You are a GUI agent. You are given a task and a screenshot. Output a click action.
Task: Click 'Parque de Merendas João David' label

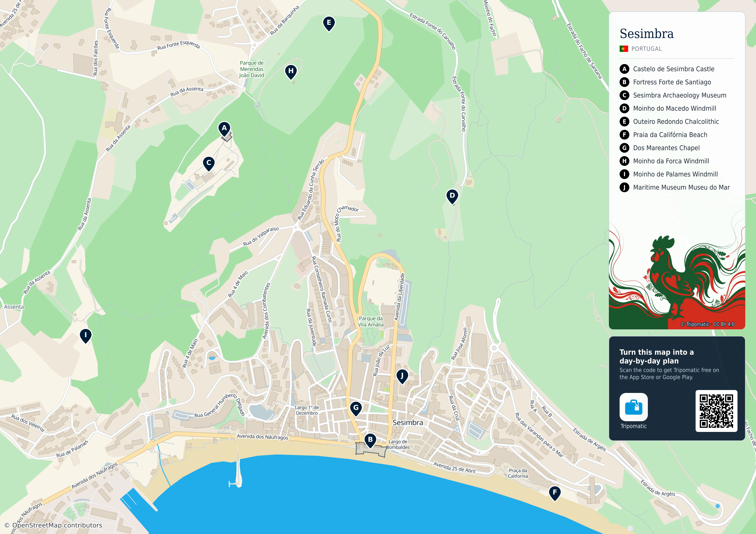[252, 69]
